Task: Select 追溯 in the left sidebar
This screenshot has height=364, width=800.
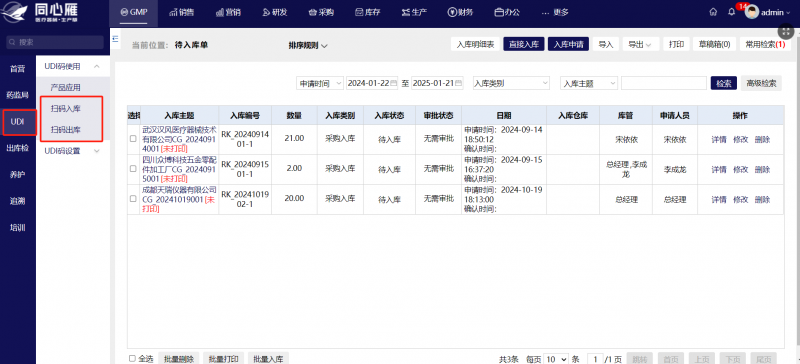Action: tap(18, 201)
